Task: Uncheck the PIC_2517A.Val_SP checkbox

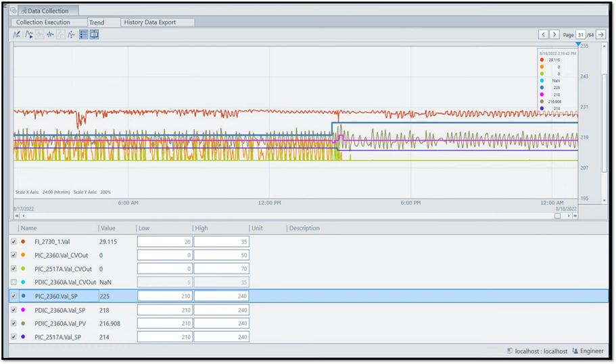Action: point(14,336)
